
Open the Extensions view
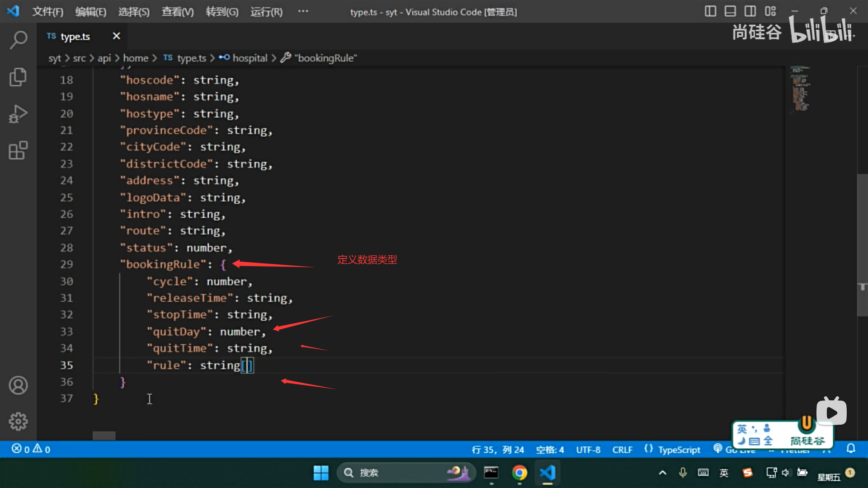(18, 150)
